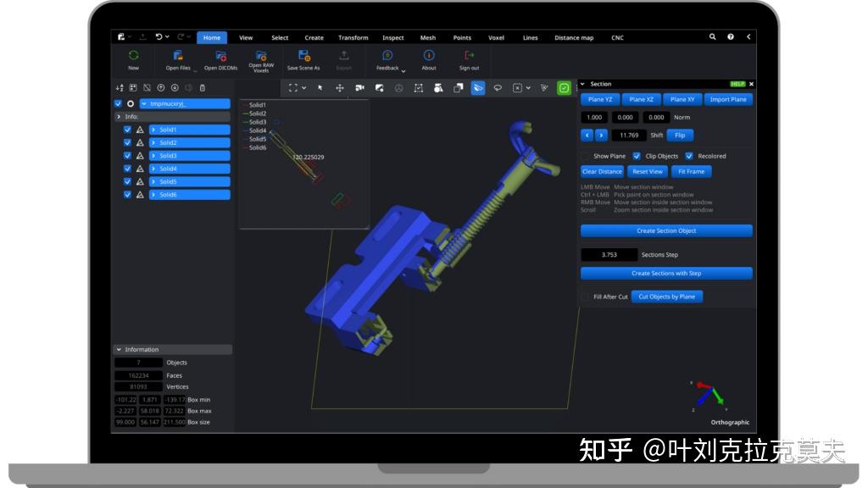Uncheck the Solid2 visibility checkbox
Screen dimensions: 868x488
pos(127,142)
